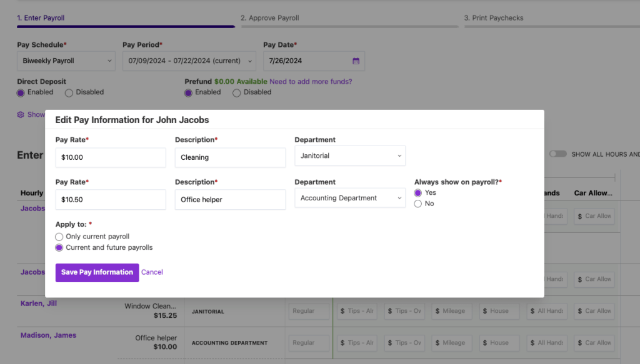Click Window Clean... $15.25 pay rate
Screen dimensions: 640x364
coord(151,310)
